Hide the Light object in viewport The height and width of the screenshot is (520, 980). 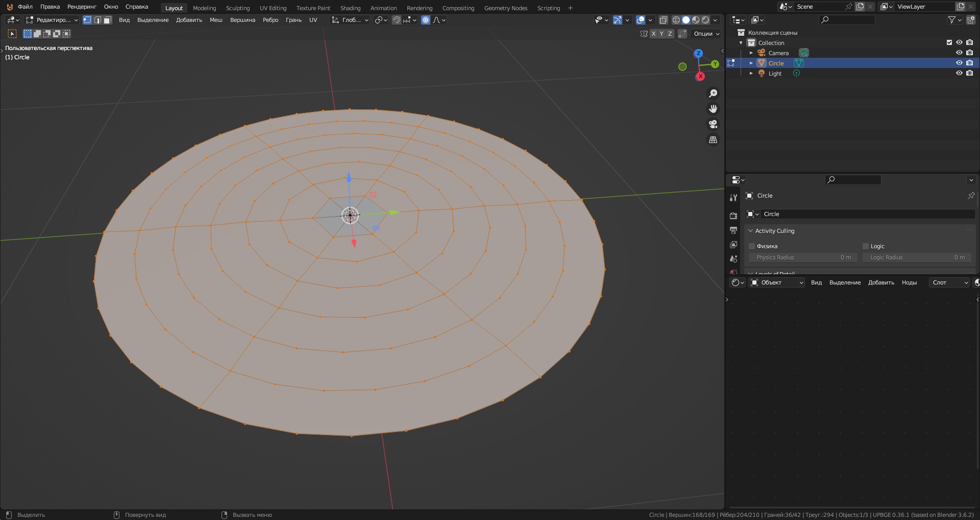[959, 73]
